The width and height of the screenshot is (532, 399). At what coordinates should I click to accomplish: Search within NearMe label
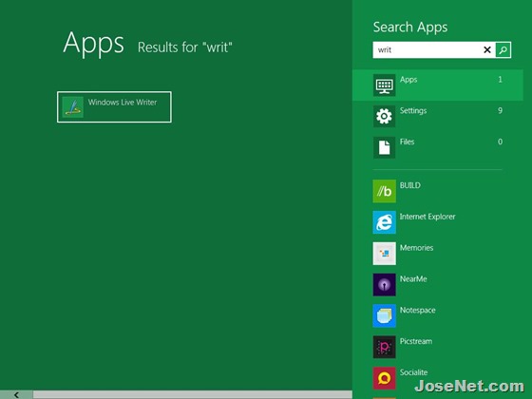pos(413,279)
